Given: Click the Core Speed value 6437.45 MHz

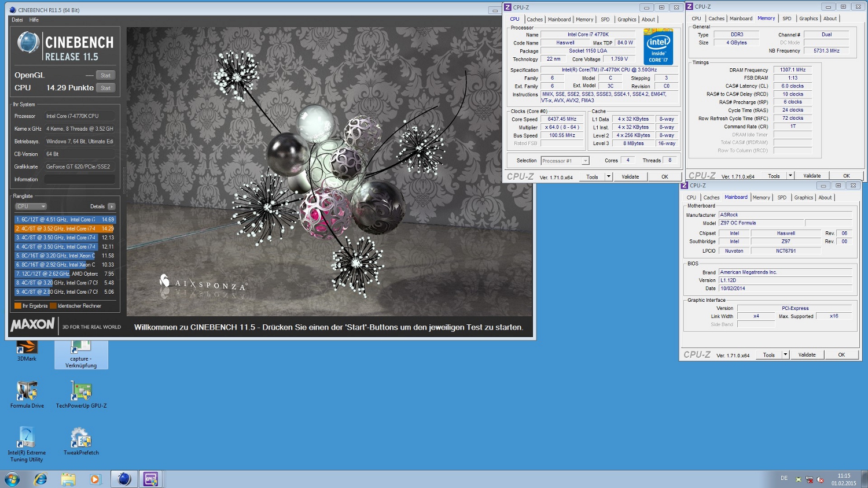Looking at the screenshot, I should coord(562,119).
